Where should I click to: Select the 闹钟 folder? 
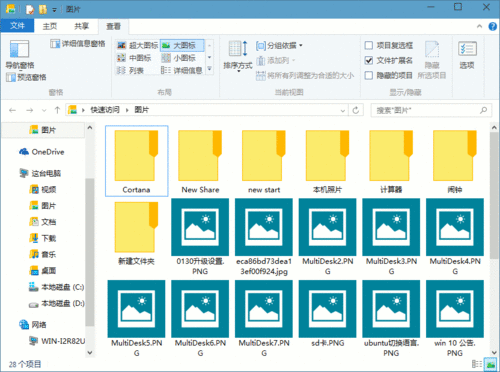click(455, 161)
